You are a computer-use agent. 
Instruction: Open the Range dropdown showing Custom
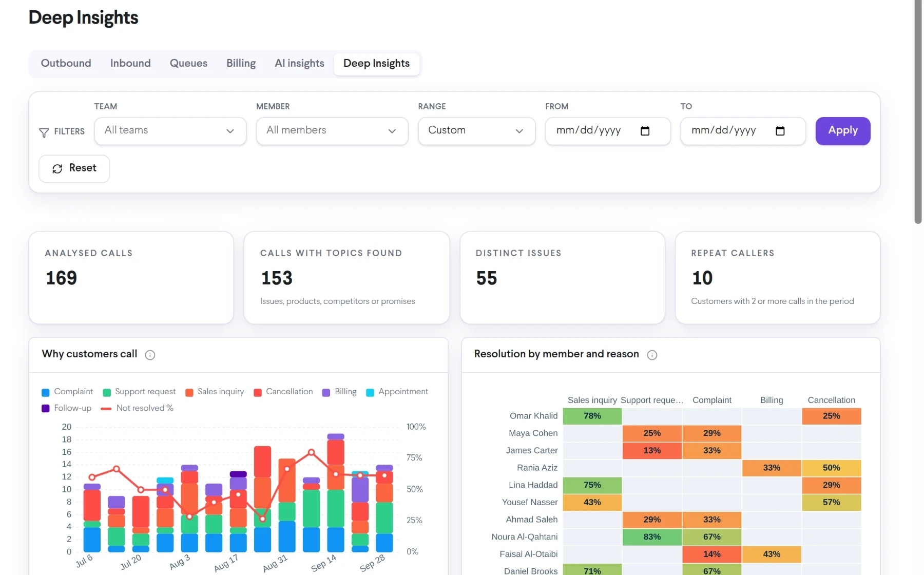click(477, 131)
